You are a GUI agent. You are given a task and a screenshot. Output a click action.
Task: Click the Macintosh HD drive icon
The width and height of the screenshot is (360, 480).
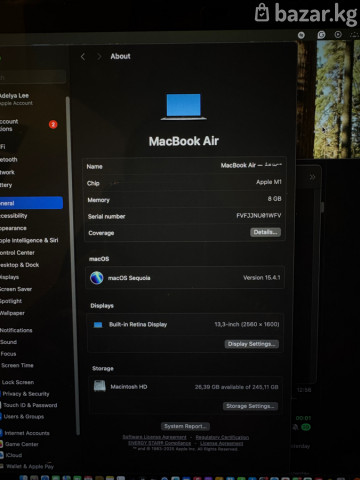click(x=100, y=386)
